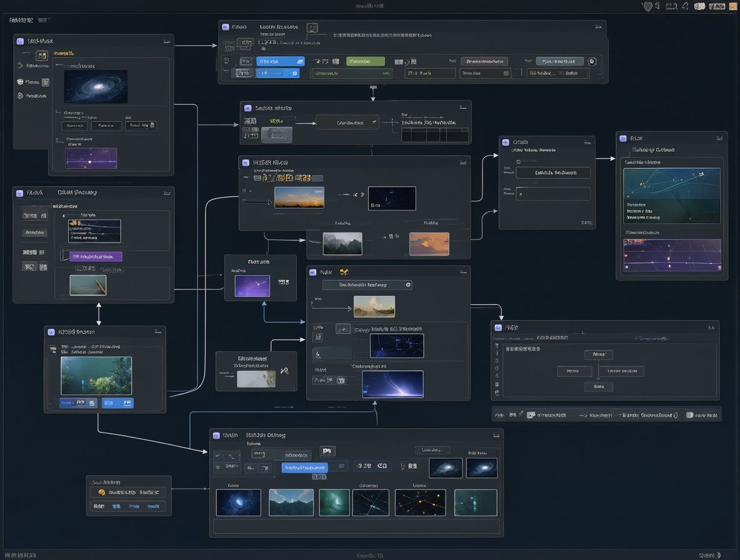This screenshot has width=740, height=560.
Task: Click the bottom box of the flowchart diagram
Action: pyautogui.click(x=598, y=386)
